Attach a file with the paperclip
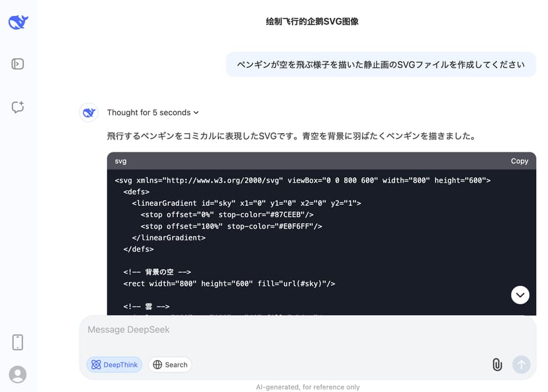Image resolution: width=548 pixels, height=392 pixels. click(x=496, y=364)
